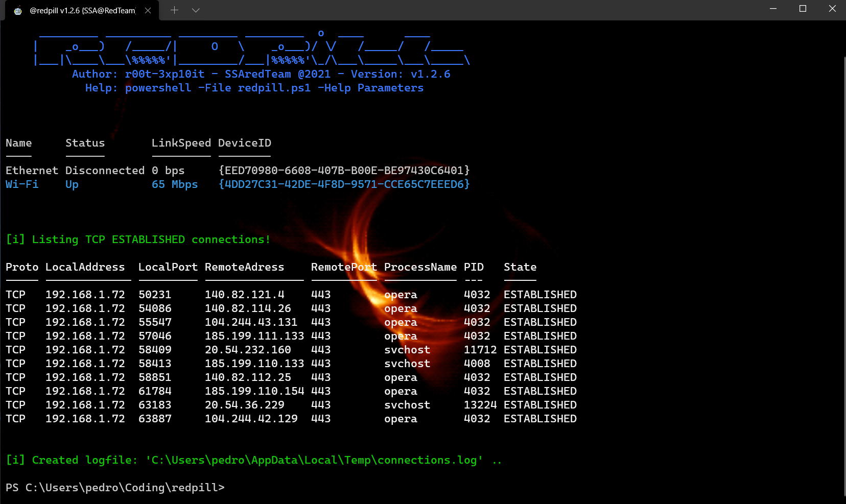Screen dimensions: 846x504
Task: Click remote address 185.199.110.154
Action: click(254, 391)
